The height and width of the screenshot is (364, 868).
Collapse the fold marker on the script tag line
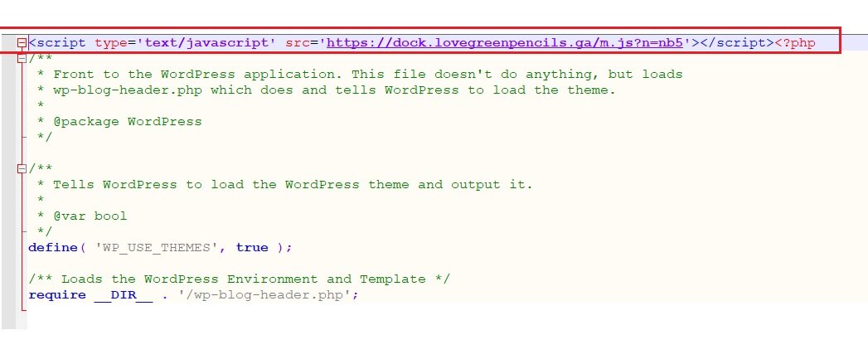point(22,42)
